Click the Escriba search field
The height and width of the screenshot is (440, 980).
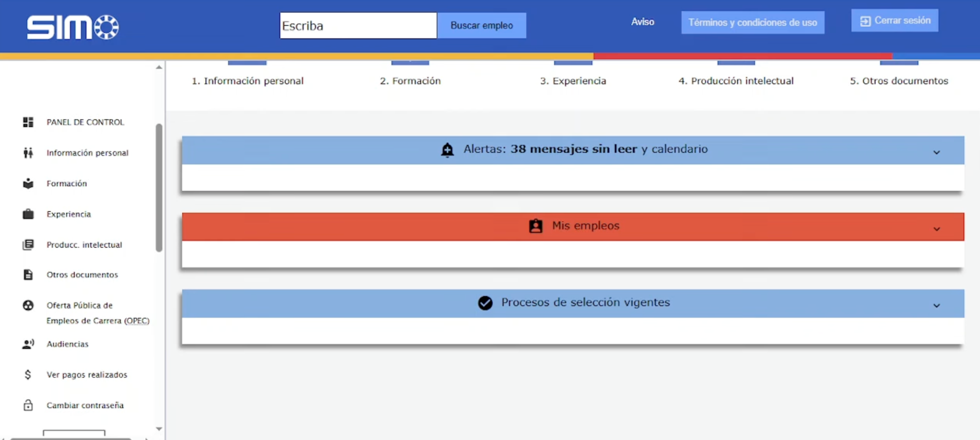pos(358,26)
